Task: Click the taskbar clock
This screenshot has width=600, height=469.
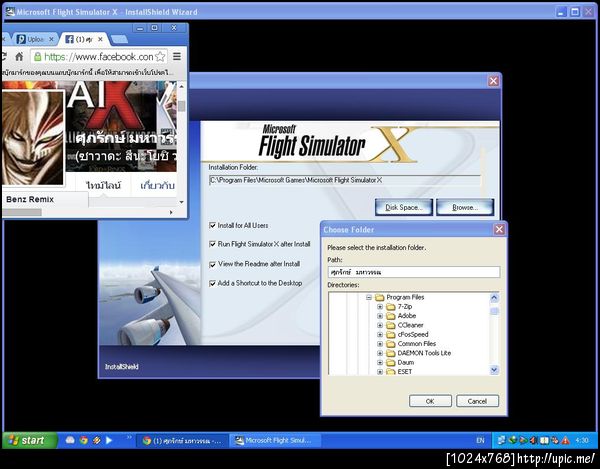Action: [582, 440]
